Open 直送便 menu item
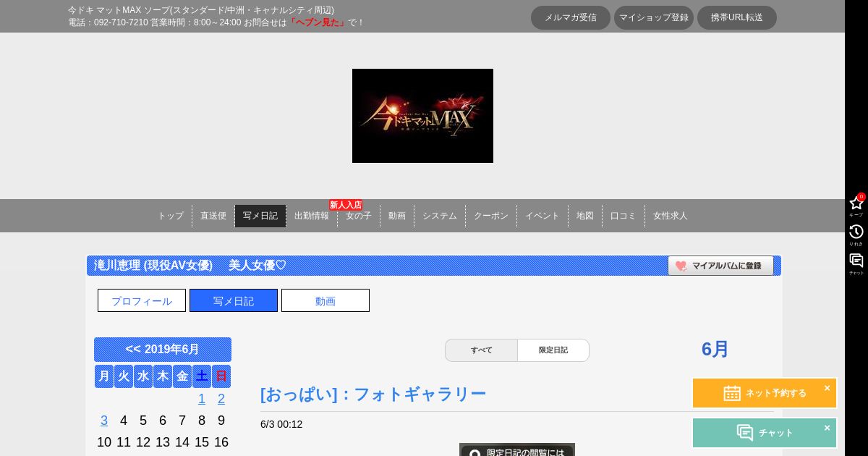Screen dimensions: 868x456 pos(213,216)
